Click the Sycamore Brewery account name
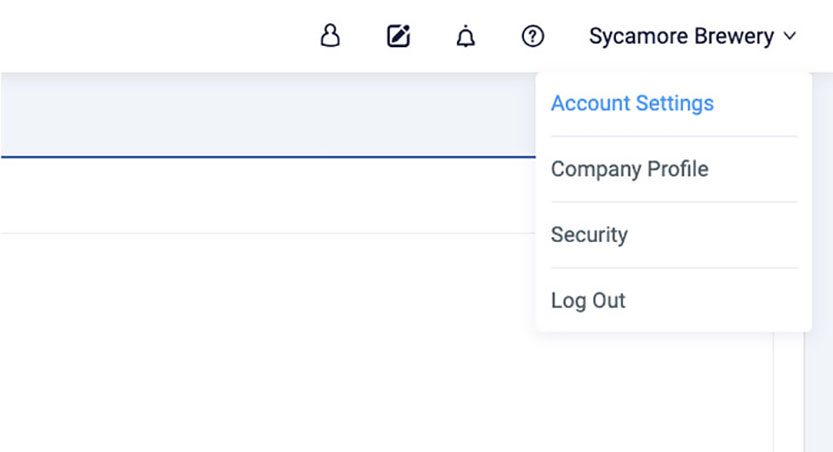The width and height of the screenshot is (833, 452). 681,37
